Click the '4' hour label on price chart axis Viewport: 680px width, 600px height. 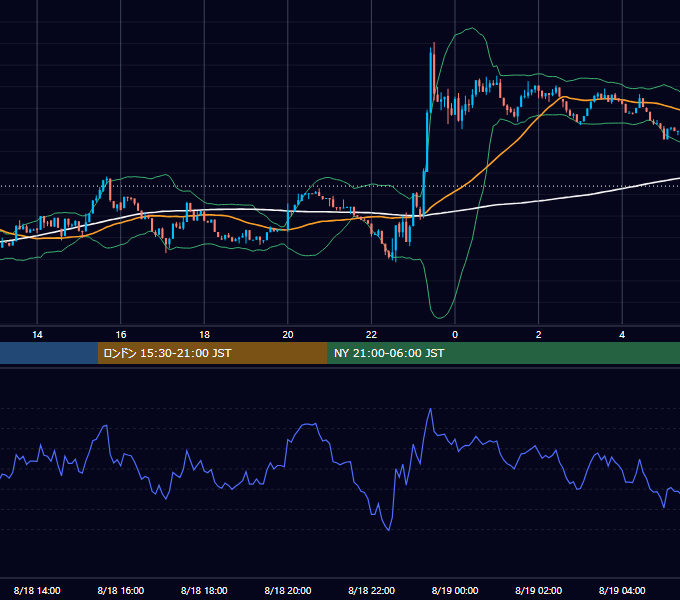pos(622,335)
